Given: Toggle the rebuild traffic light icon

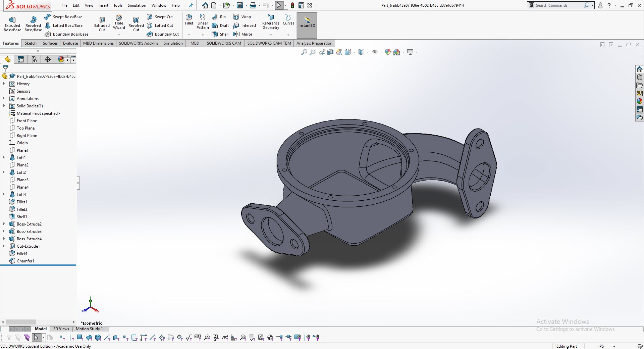Looking at the screenshot, I should (292, 5).
